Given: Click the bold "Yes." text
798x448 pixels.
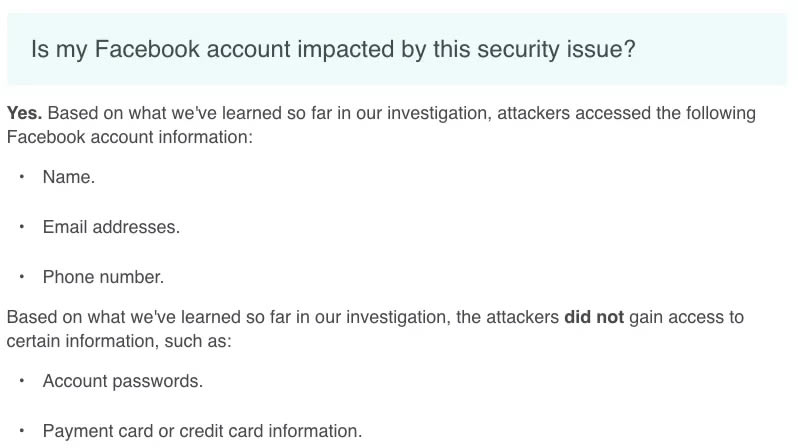Looking at the screenshot, I should [x=24, y=113].
